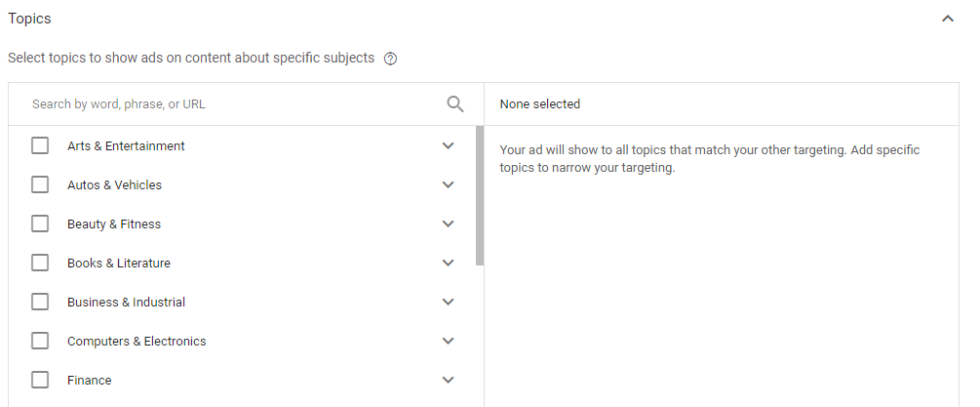Expand the Beauty & Fitness chevron
The image size is (980, 407).
(448, 224)
